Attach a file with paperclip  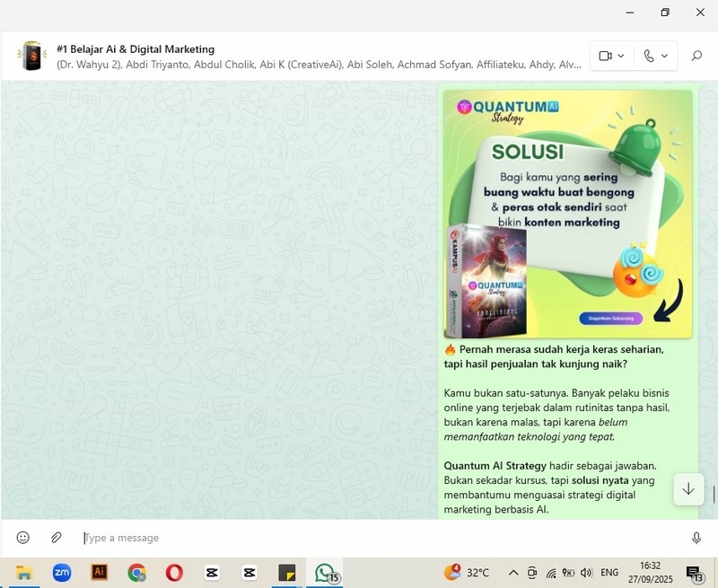point(57,537)
